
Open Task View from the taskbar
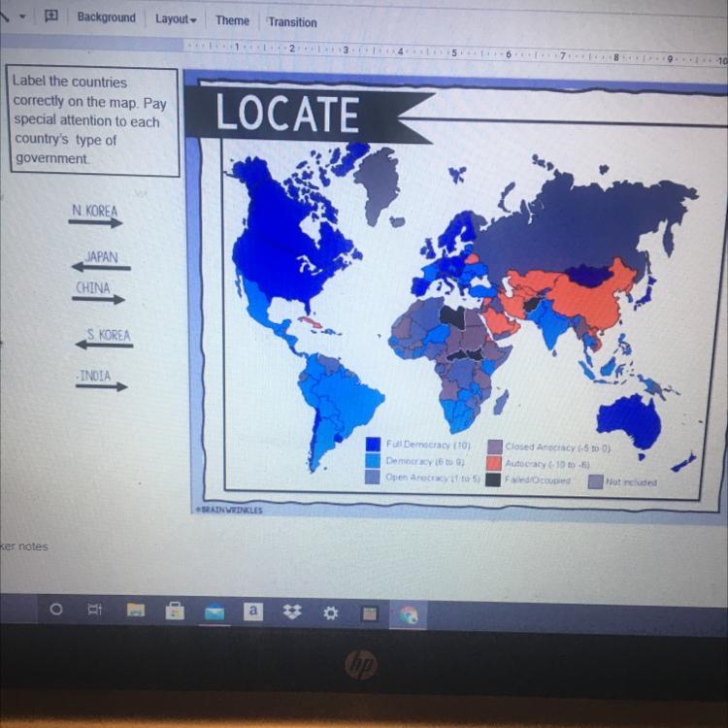[95, 609]
